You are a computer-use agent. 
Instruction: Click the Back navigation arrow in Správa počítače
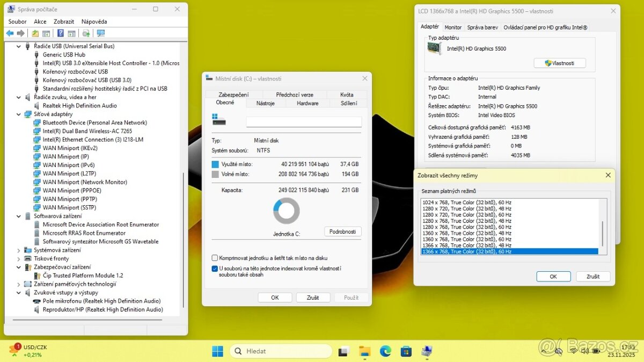coord(10,33)
